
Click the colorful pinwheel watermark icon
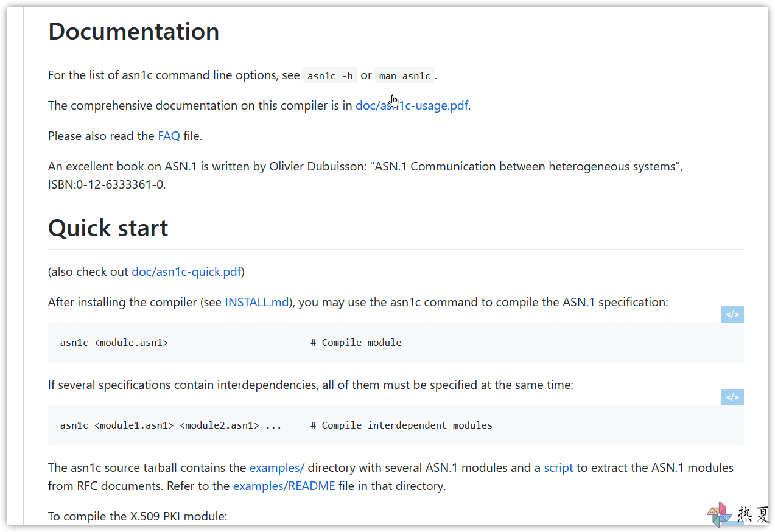(x=719, y=515)
